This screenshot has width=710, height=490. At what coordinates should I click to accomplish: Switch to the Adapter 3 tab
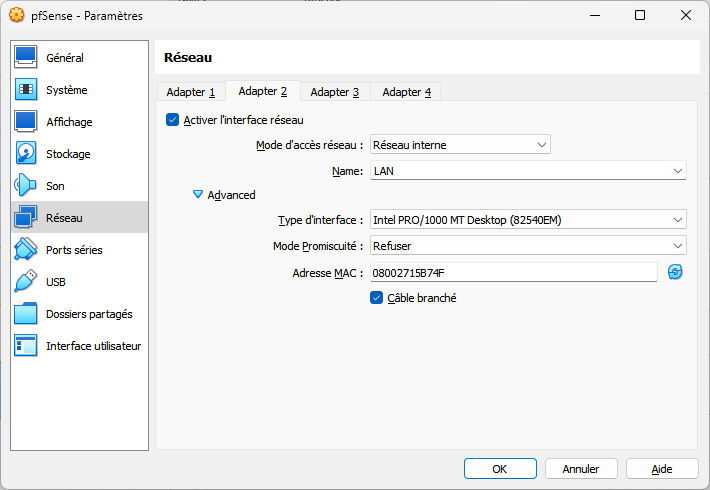coord(335,92)
